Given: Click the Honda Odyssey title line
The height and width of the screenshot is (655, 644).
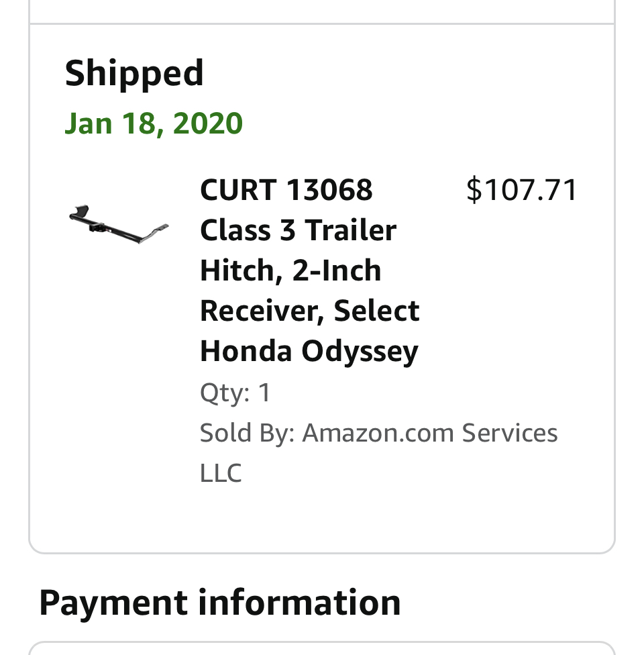Looking at the screenshot, I should [x=309, y=351].
